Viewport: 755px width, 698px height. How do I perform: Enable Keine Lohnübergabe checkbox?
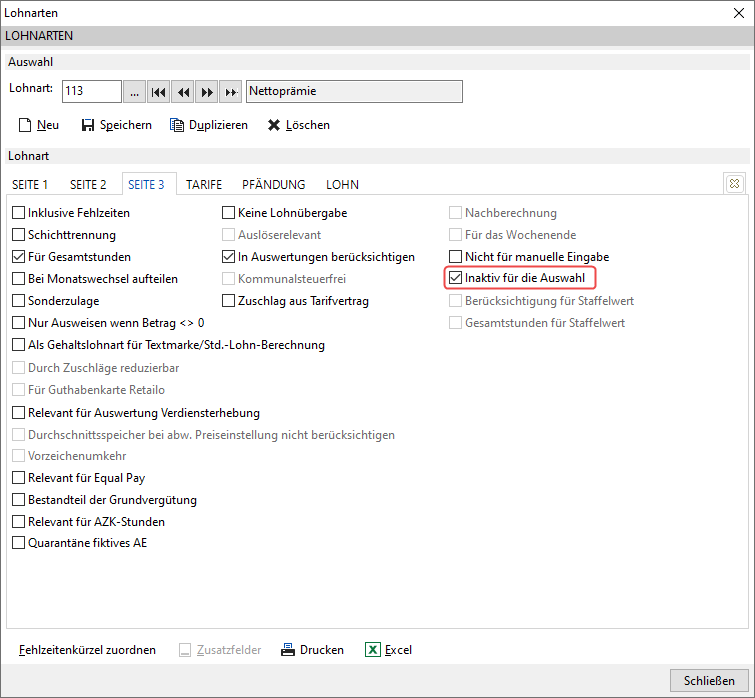click(228, 213)
